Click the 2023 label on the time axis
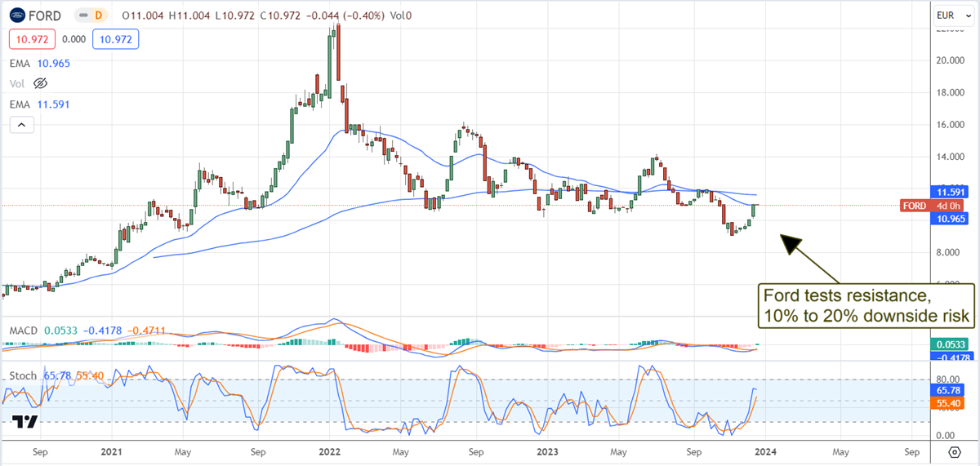The image size is (980, 466). pos(548,451)
